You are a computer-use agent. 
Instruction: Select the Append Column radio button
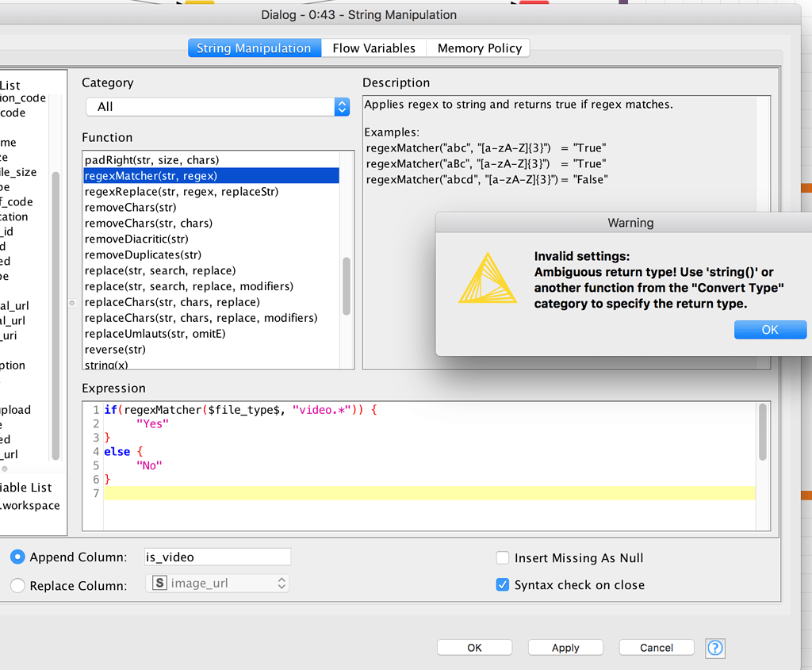17,557
